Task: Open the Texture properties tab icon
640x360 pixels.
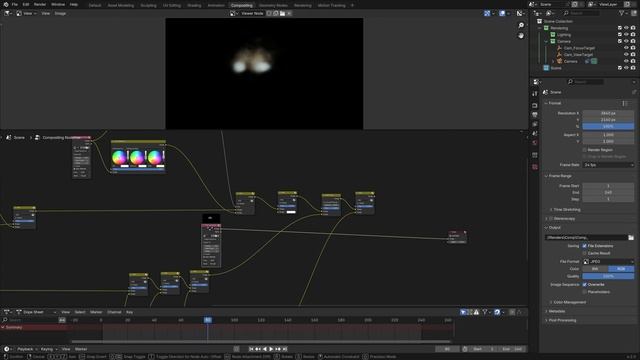Action: click(x=535, y=167)
